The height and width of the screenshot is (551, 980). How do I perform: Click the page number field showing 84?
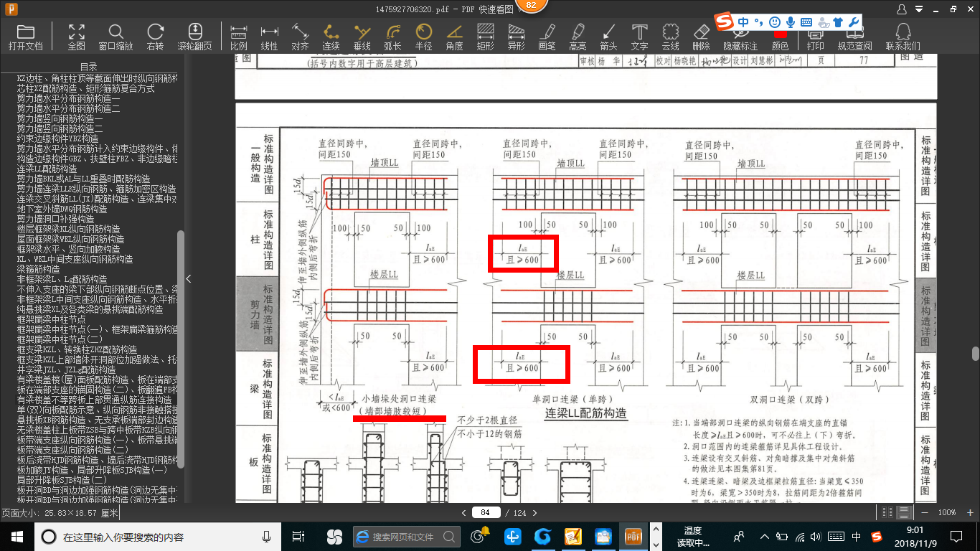coord(486,512)
